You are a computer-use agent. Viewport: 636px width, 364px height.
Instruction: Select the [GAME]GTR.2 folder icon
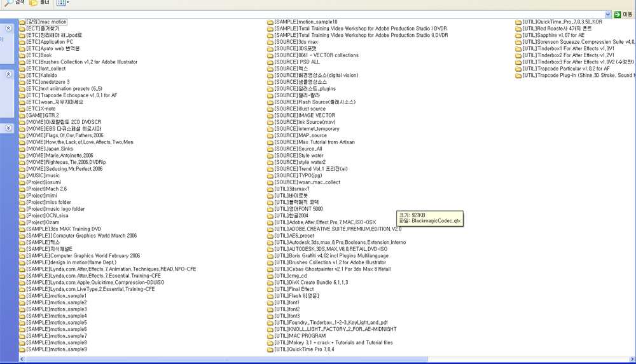[22, 116]
